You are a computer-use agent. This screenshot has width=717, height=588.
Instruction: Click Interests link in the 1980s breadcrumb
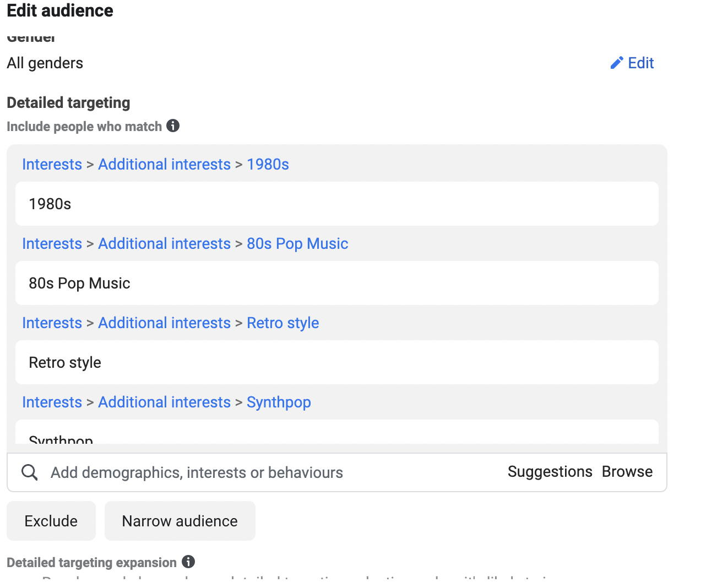[52, 165]
